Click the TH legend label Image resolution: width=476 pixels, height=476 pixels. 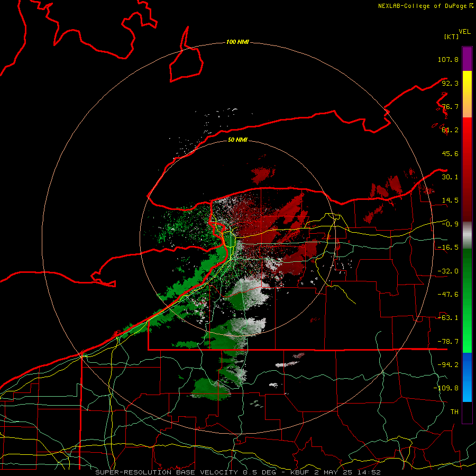[x=454, y=412]
